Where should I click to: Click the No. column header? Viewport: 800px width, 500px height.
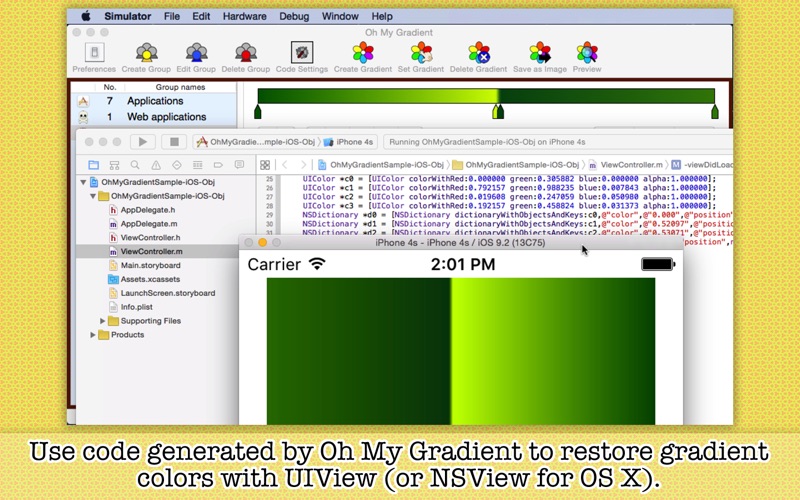point(110,87)
